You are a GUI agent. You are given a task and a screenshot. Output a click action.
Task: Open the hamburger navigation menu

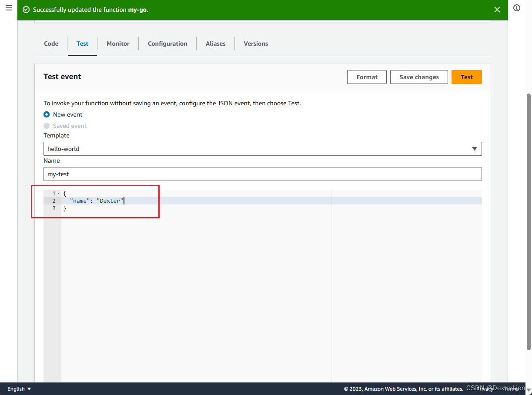[8, 8]
